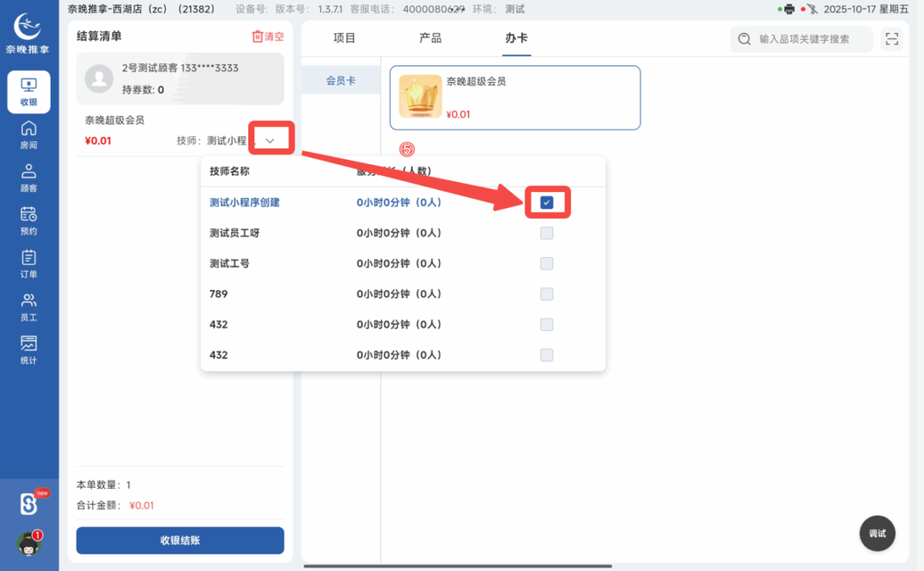Open the 顾客 customers section
Image resolution: width=924 pixels, height=571 pixels.
click(x=29, y=174)
